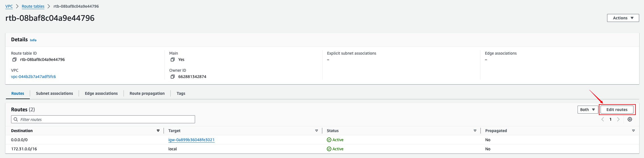Copy the Route table ID value

tap(14, 59)
